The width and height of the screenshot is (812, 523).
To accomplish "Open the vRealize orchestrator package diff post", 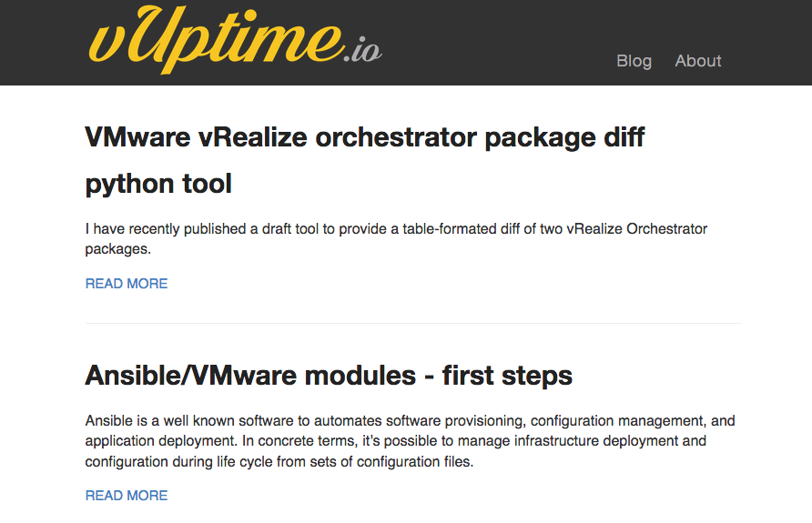I will (x=364, y=160).
